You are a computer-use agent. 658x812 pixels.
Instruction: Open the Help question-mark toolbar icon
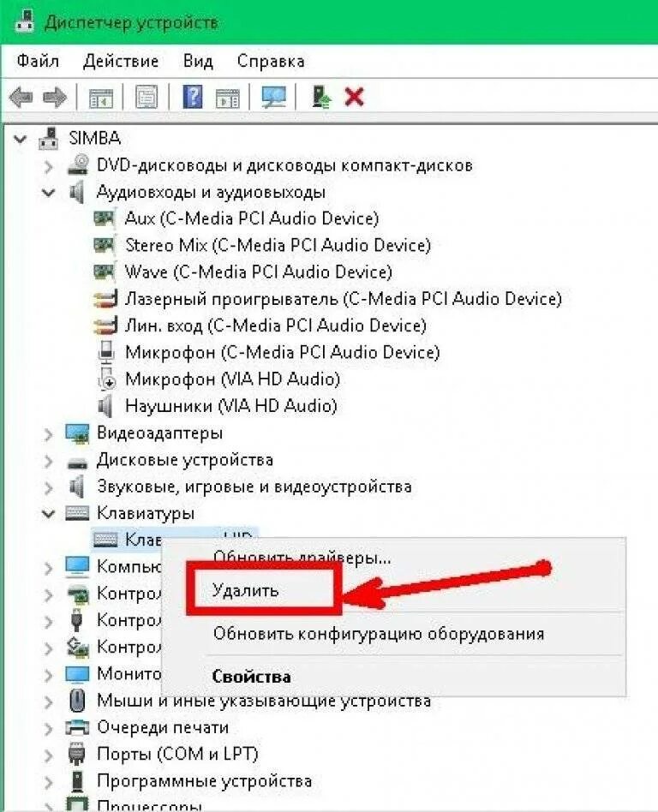click(193, 96)
